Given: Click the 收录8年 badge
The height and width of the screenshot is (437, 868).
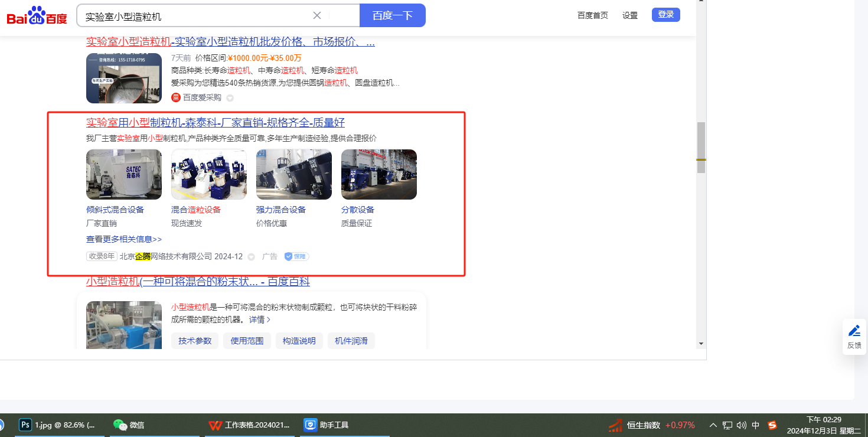Looking at the screenshot, I should (102, 256).
